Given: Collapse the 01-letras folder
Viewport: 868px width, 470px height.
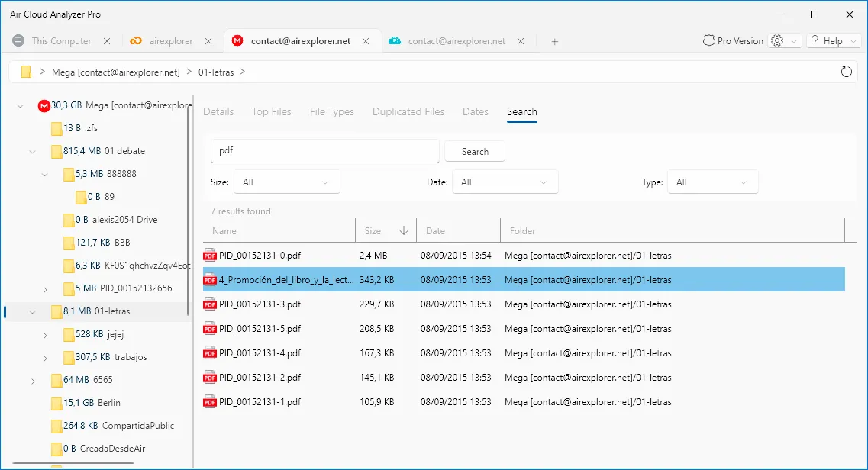Looking at the screenshot, I should click(33, 312).
